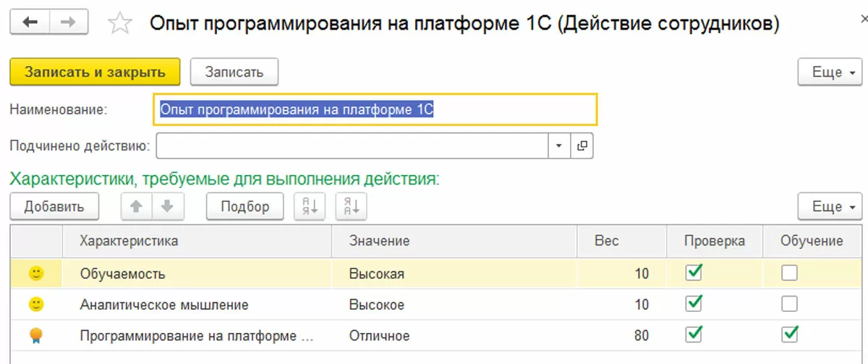
Task: Move selected row up with arrow icon
Action: [135, 206]
